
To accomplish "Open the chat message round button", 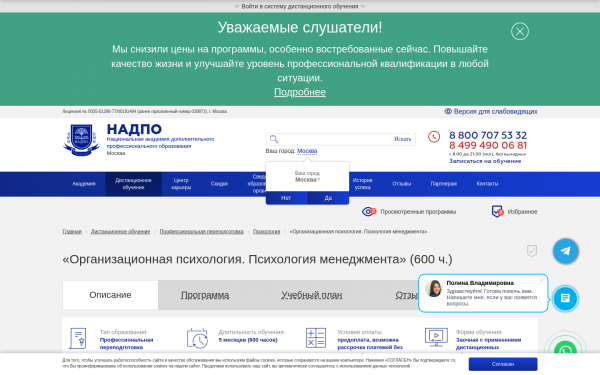I will pos(565,298).
